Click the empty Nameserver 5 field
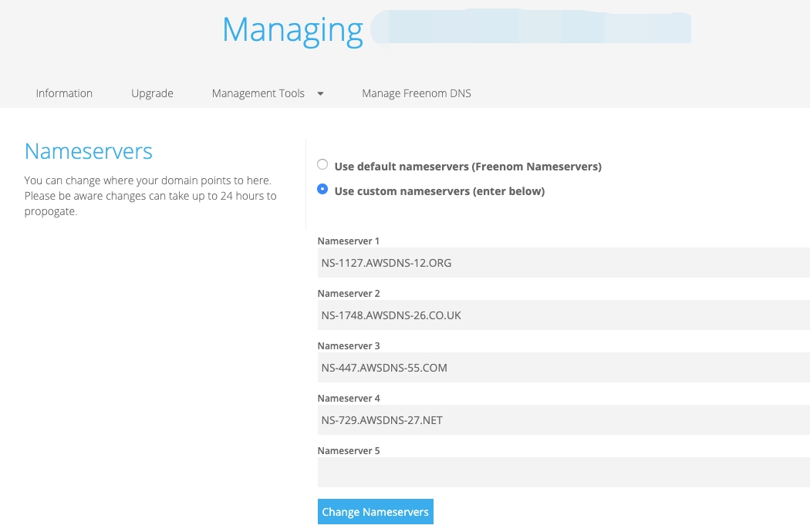 563,473
